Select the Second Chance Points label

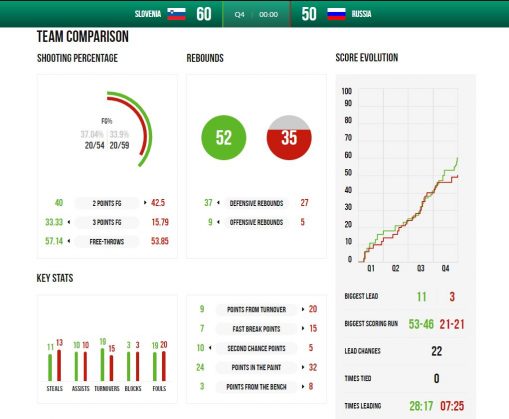256,348
